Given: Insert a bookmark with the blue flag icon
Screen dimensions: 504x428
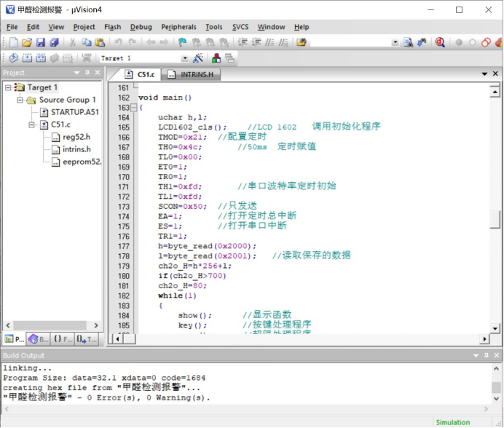Looking at the screenshot, I should coord(183,42).
